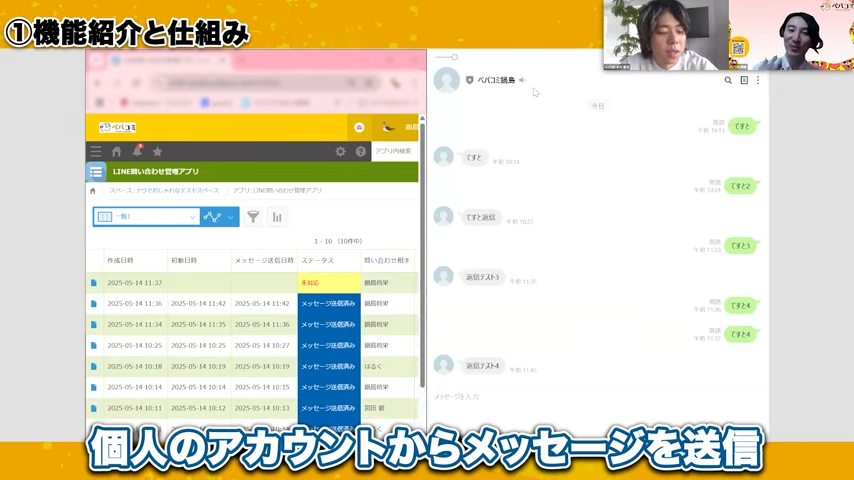Click the slider at top of LINE window
This screenshot has height=480, width=854.
[447, 57]
